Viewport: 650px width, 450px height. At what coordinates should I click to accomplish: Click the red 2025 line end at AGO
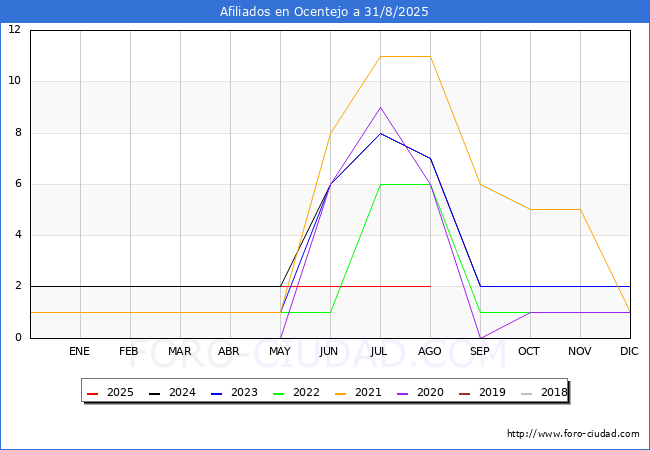pos(430,286)
